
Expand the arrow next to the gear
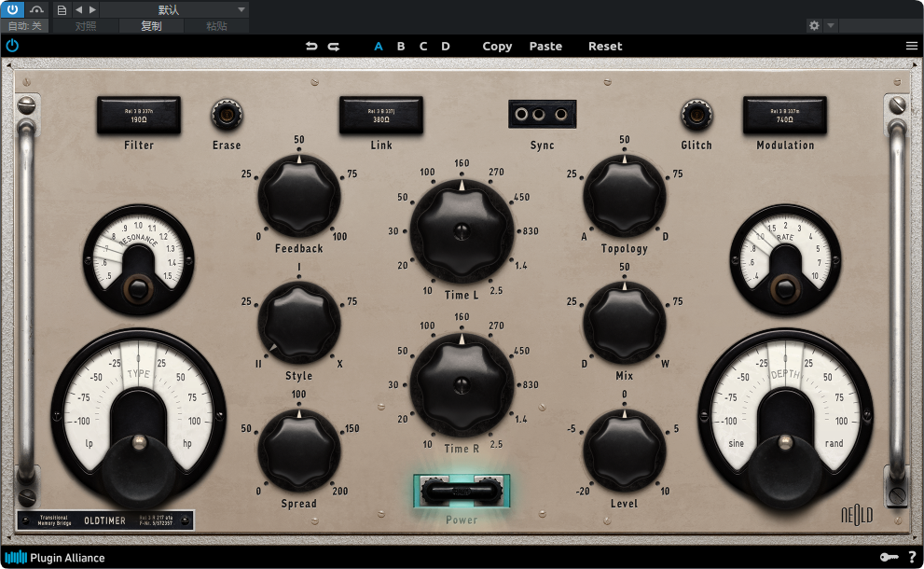[831, 25]
